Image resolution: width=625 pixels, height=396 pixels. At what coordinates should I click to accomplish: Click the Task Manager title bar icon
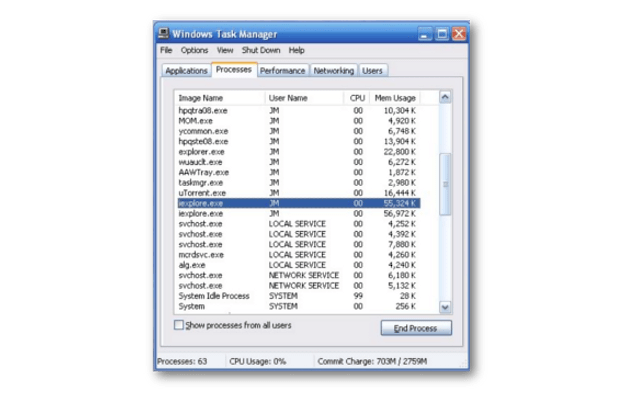point(163,33)
